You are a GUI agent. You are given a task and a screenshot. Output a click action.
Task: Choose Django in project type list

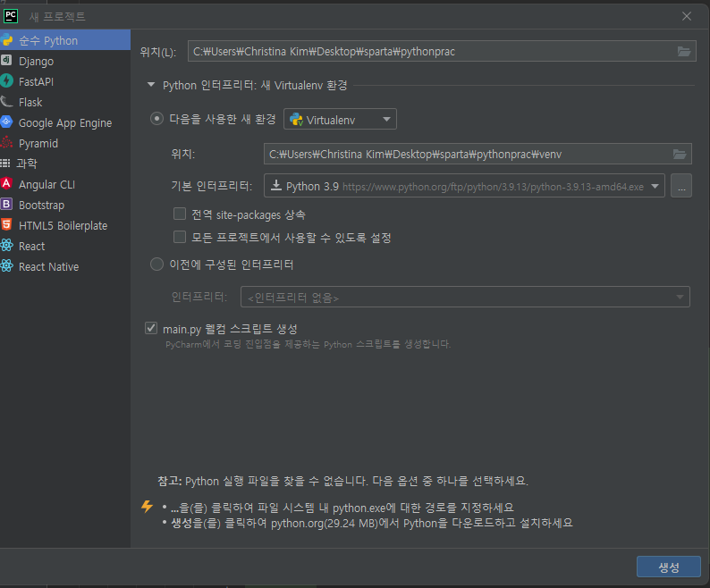(37, 61)
